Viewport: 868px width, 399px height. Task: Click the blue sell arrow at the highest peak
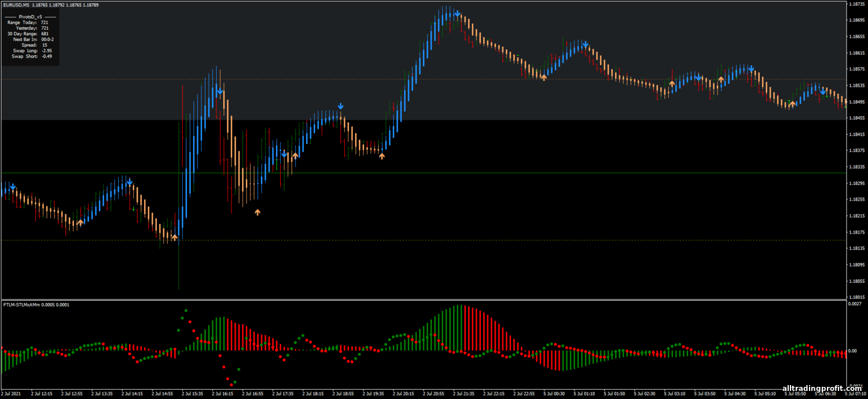(457, 13)
